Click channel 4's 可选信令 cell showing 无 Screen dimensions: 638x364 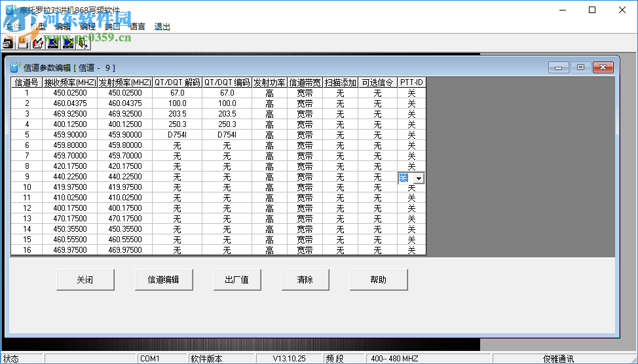377,124
